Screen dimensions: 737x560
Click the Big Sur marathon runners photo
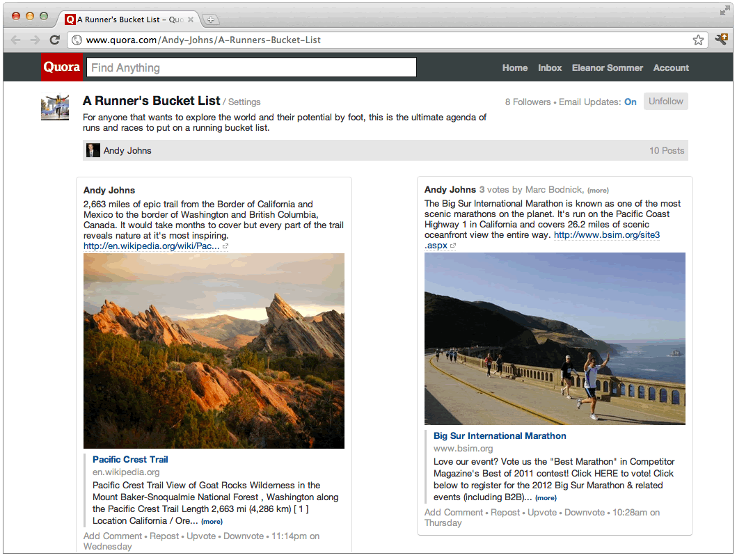tap(555, 339)
